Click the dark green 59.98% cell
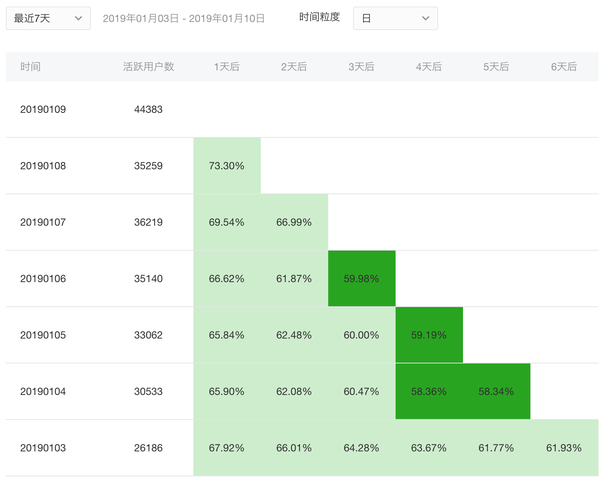Screen dimensions: 600x477 (x=362, y=278)
